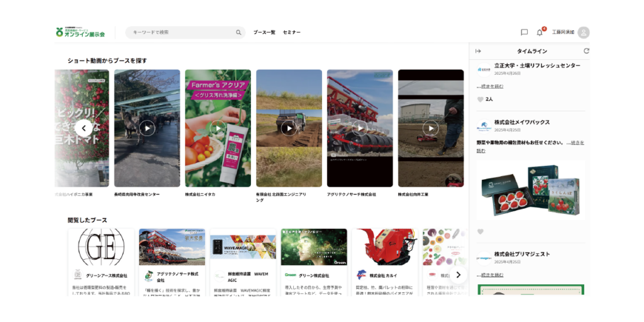
Task: Like the 株式会社メイワパックス post
Action: (x=480, y=231)
